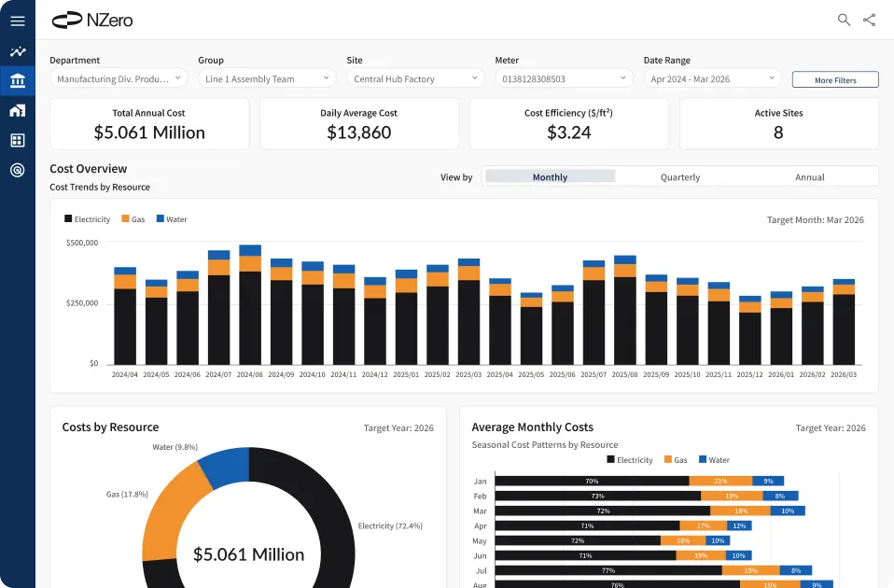
Task: Open the Date Range dropdown
Action: pyautogui.click(x=712, y=79)
